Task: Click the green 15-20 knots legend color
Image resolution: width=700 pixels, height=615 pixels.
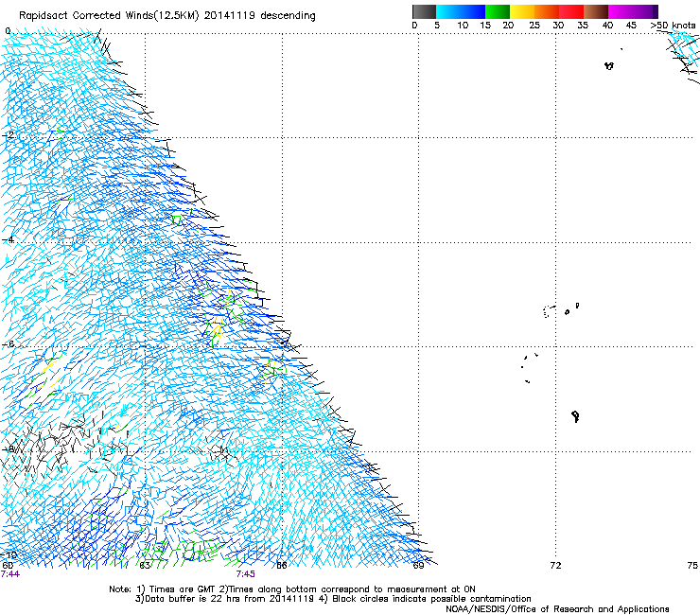Action: [498, 11]
